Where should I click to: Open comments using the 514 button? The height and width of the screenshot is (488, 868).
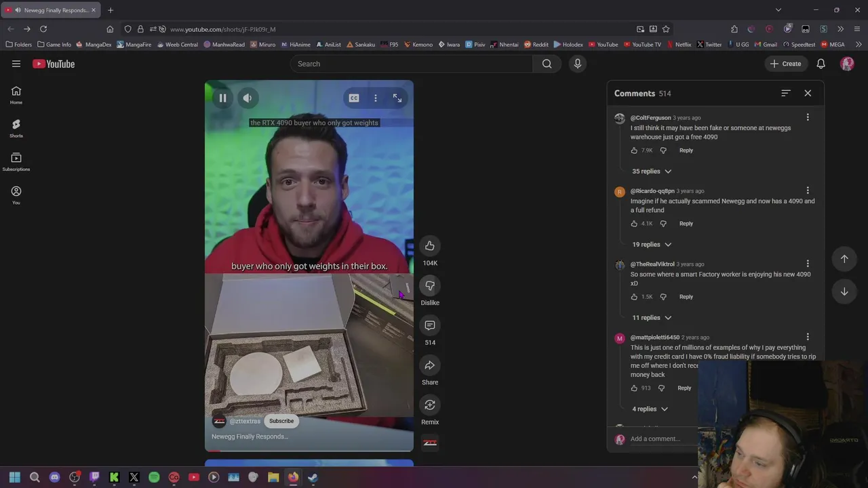430,326
